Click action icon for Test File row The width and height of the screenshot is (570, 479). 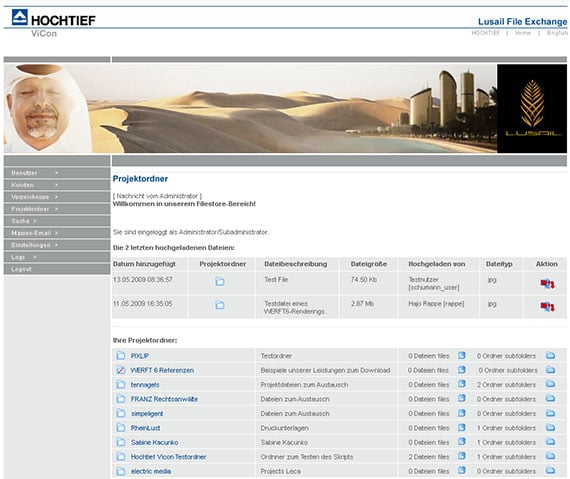tap(547, 284)
